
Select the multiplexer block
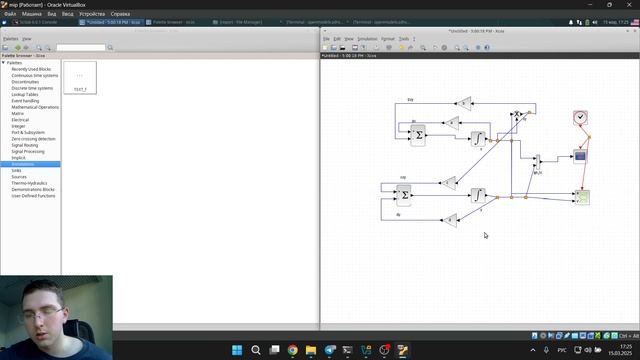538,162
